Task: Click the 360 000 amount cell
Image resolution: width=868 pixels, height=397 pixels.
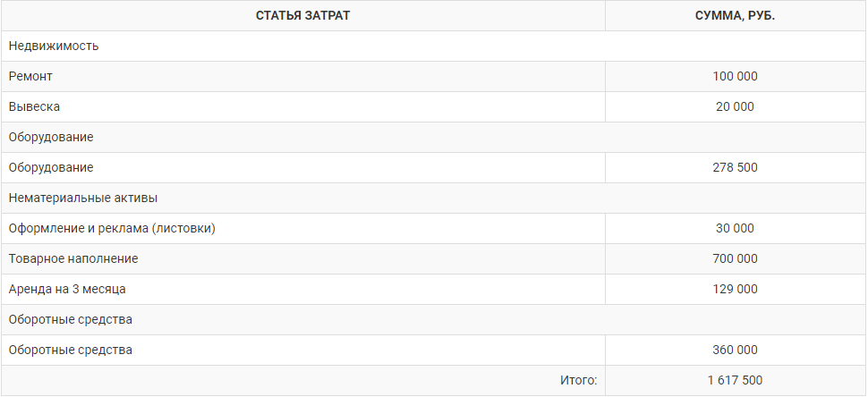Action: click(736, 350)
